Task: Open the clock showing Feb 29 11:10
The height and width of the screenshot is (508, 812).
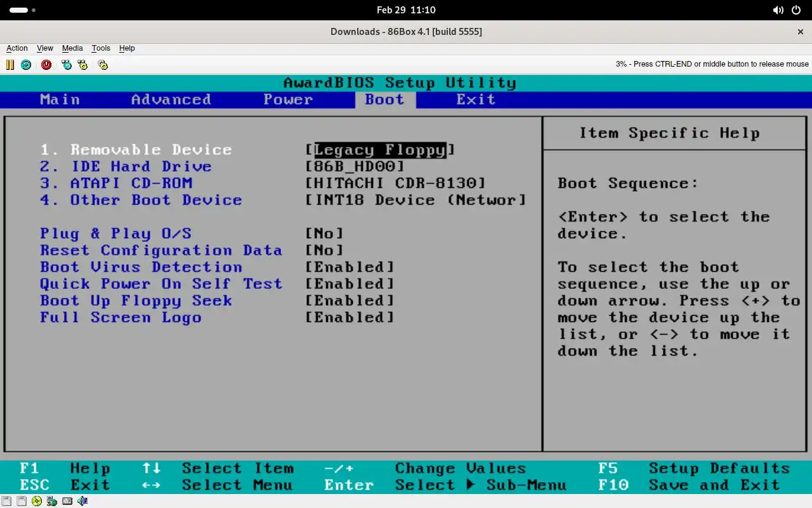Action: click(406, 10)
